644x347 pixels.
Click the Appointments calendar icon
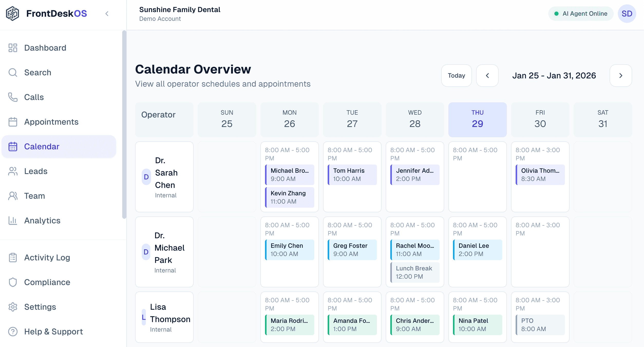tap(13, 122)
